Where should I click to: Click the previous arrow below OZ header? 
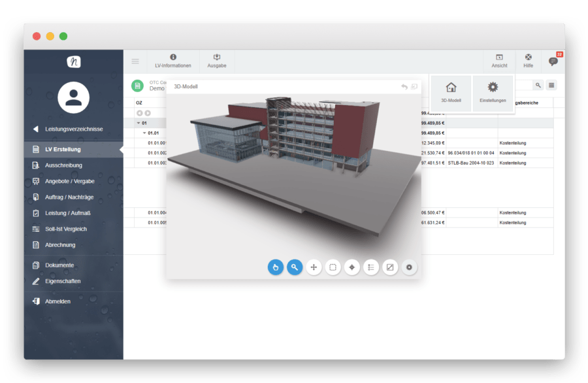[x=140, y=113]
